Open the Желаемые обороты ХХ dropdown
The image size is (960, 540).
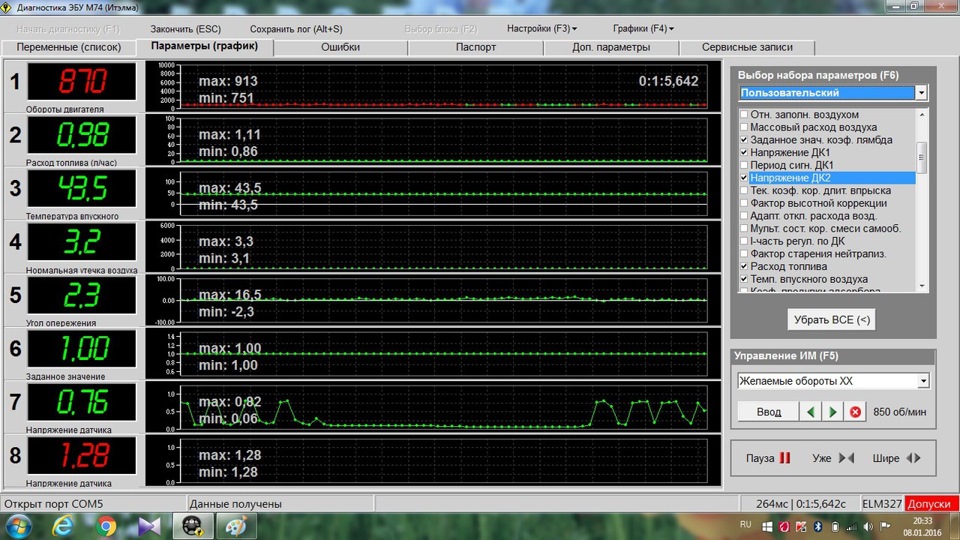[923, 381]
